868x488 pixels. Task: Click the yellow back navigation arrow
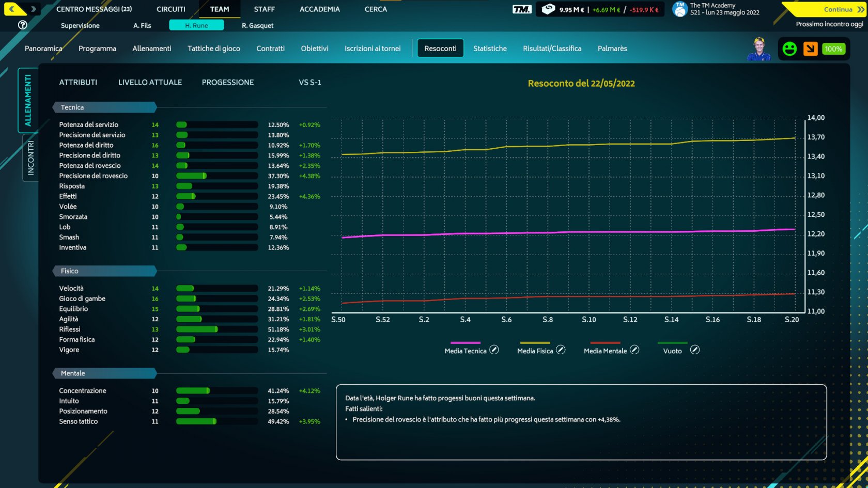tap(12, 9)
